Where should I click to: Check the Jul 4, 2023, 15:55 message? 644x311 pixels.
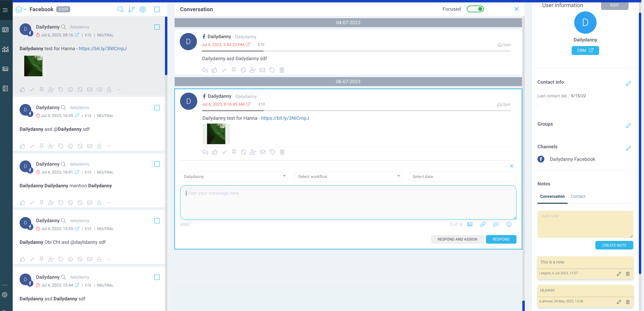[157, 221]
